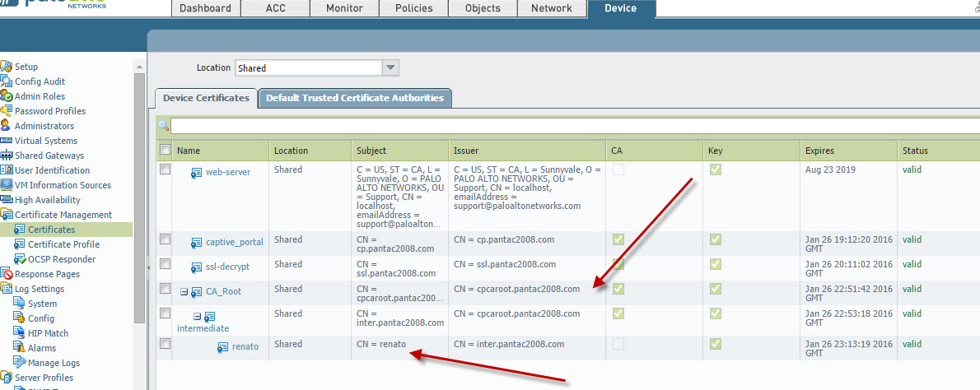Open the ACC tab
This screenshot has height=390, width=980.
(x=276, y=8)
